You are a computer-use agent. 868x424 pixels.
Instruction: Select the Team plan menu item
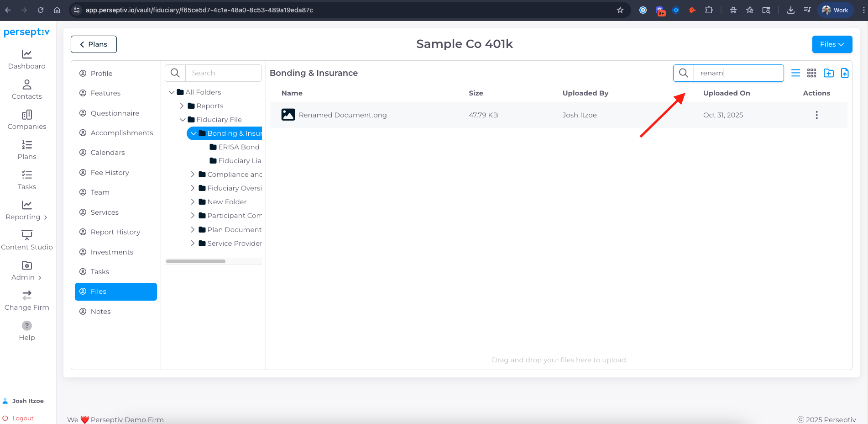pyautogui.click(x=116, y=192)
